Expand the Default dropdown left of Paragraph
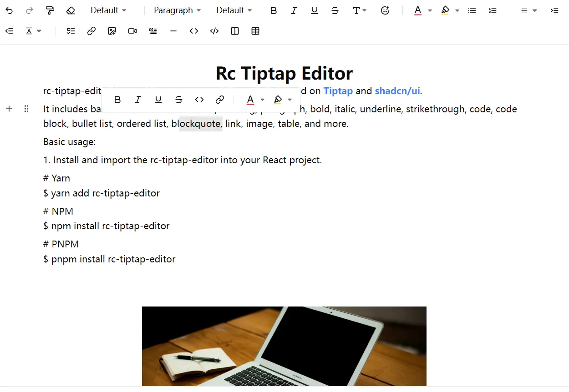The height and width of the screenshot is (392, 569). point(108,10)
